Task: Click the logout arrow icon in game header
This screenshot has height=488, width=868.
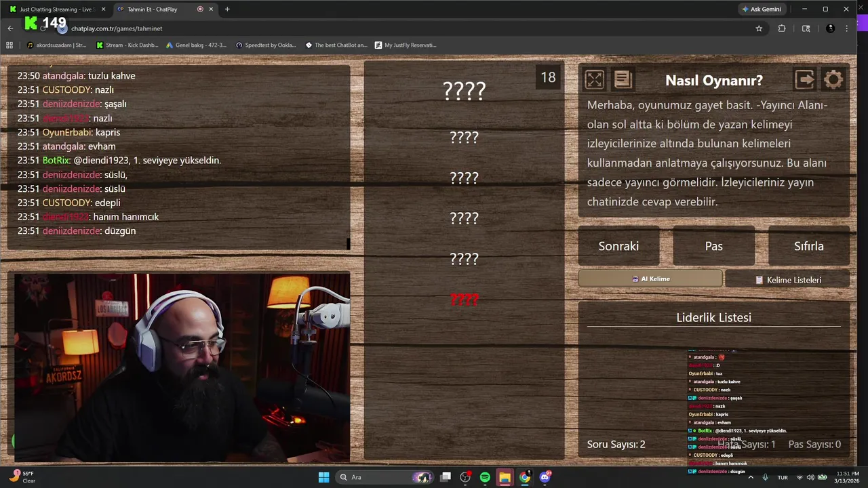Action: click(x=805, y=80)
